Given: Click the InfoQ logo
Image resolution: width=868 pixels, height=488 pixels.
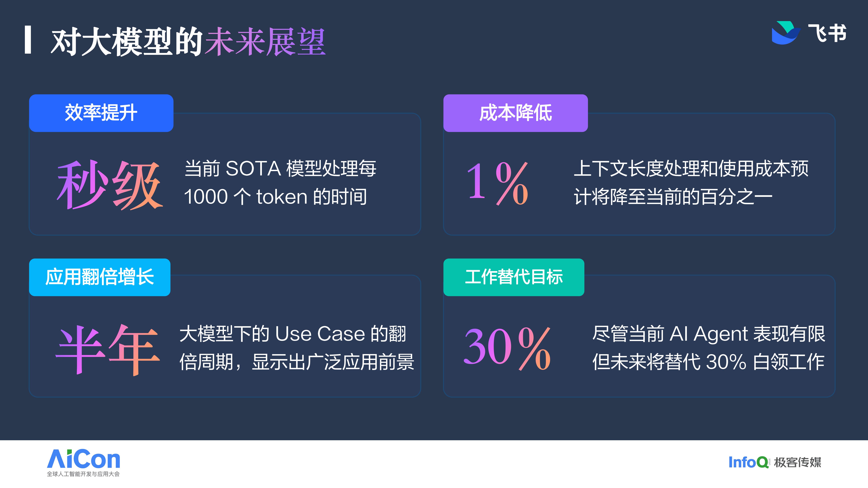Looking at the screenshot, I should 748,462.
